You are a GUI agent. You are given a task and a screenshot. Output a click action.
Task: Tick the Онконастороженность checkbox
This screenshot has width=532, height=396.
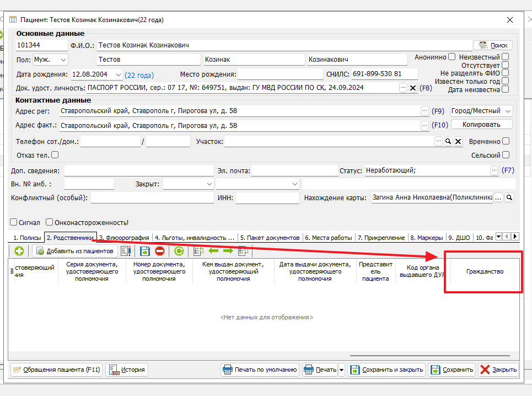pyautogui.click(x=50, y=222)
